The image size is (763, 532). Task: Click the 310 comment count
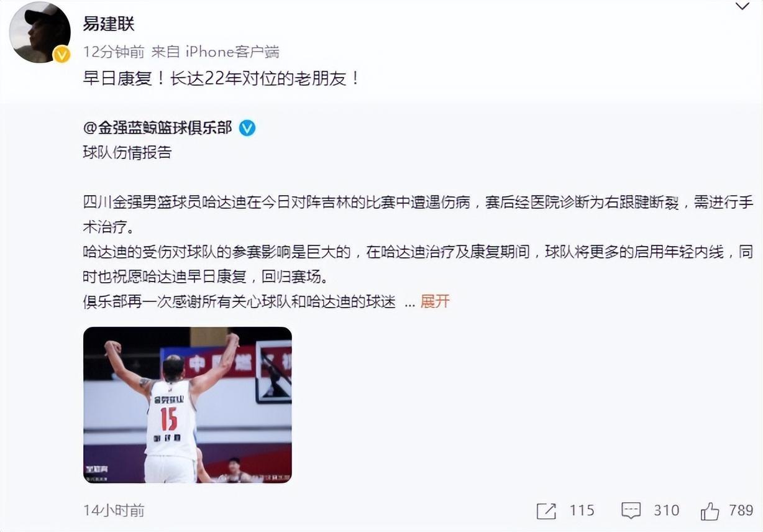click(x=666, y=510)
